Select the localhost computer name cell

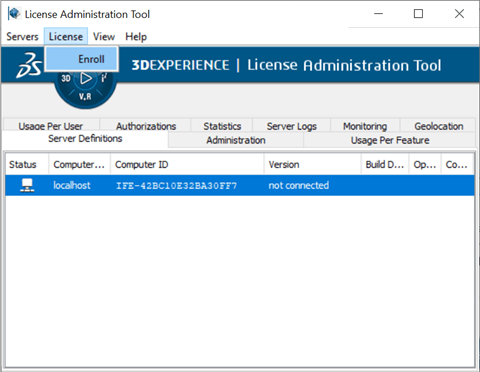coord(72,185)
